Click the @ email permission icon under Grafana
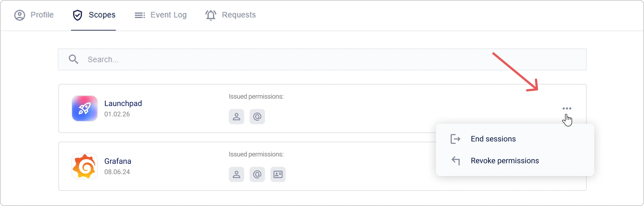This screenshot has width=644, height=206. pos(257,174)
